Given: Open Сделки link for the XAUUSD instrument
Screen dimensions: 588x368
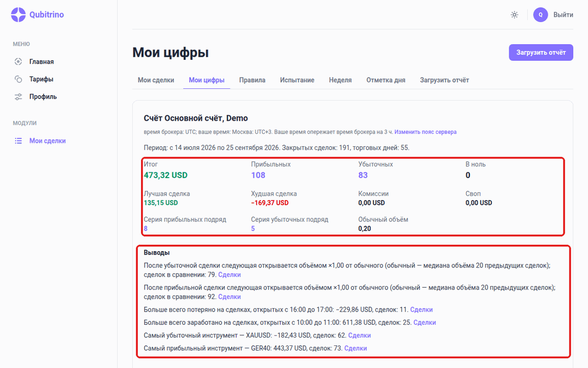Looking at the screenshot, I should click(x=359, y=336).
